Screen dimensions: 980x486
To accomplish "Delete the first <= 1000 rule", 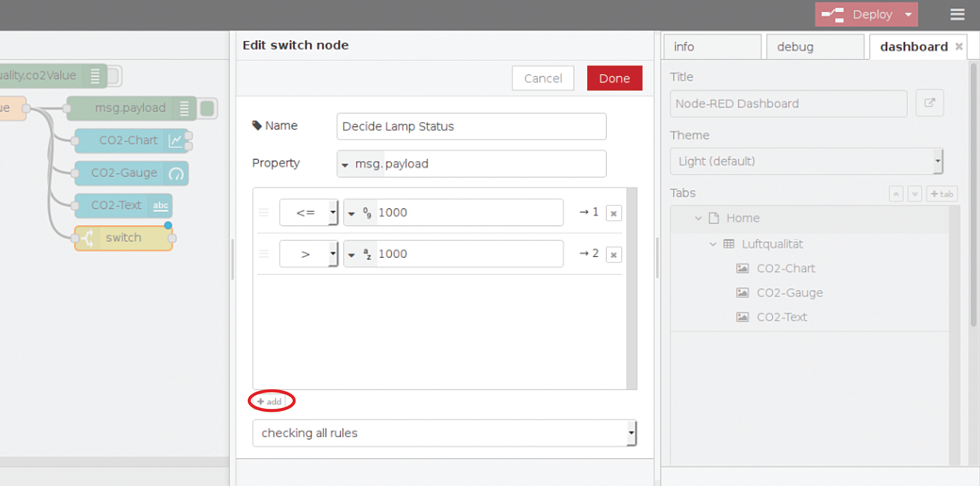I will pos(613,213).
